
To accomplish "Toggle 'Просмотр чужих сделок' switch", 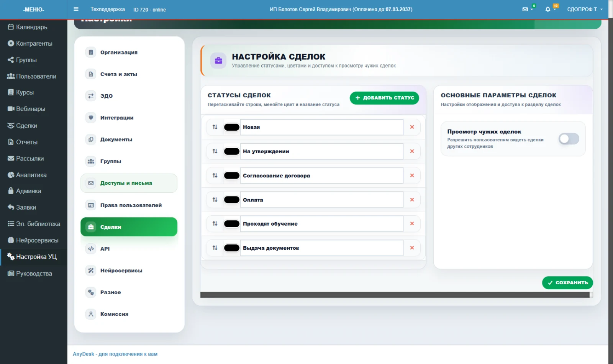I will pyautogui.click(x=569, y=139).
